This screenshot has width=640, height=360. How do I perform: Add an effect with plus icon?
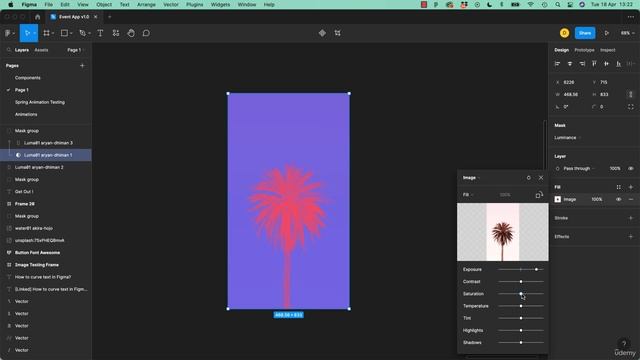click(631, 236)
